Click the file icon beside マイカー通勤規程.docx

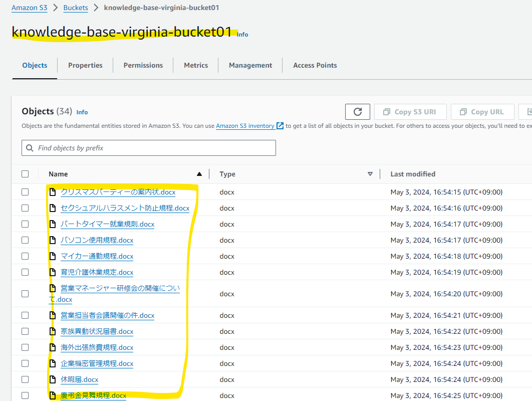pos(53,256)
